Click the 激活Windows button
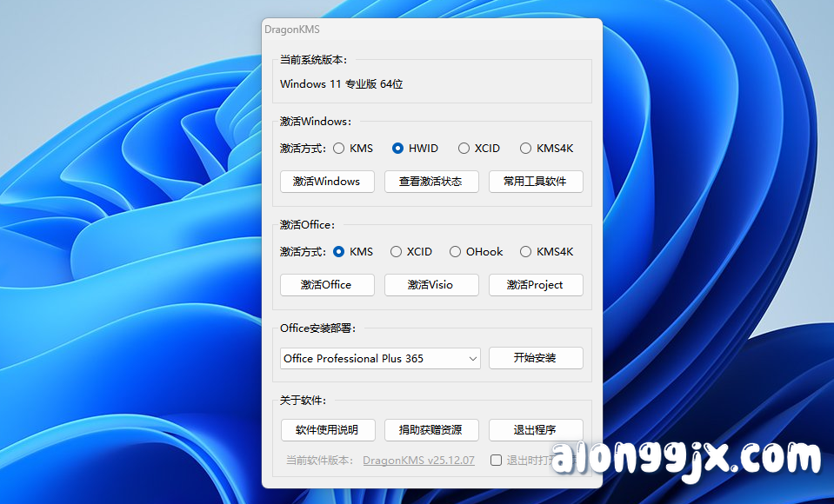The image size is (834, 504). pyautogui.click(x=327, y=182)
